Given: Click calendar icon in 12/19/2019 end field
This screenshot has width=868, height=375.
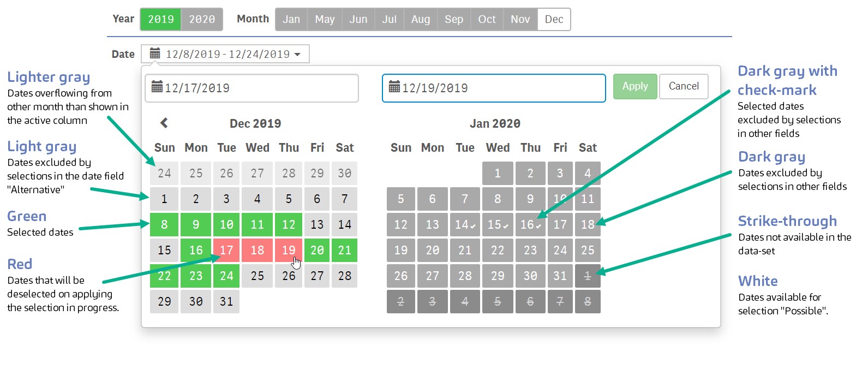Looking at the screenshot, I should 394,87.
